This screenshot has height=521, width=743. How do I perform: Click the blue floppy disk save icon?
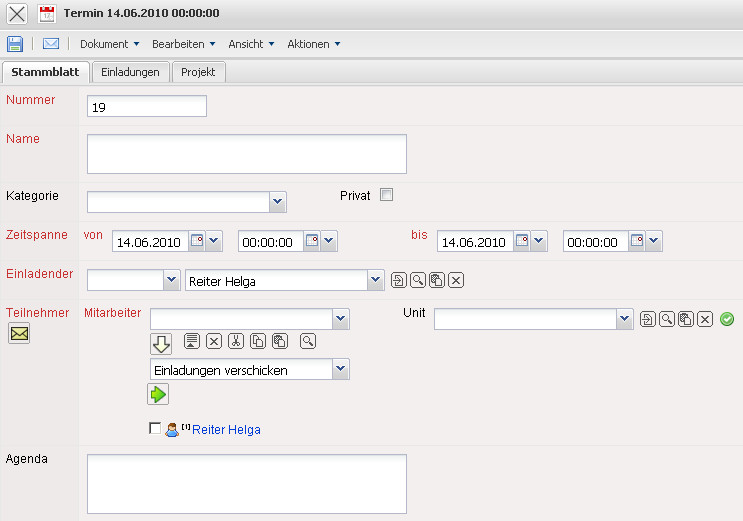click(15, 44)
